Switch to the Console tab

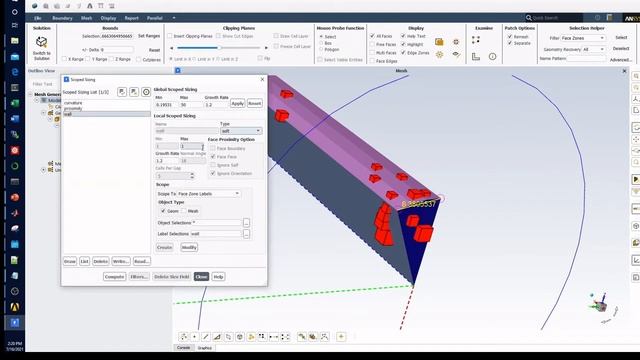(x=184, y=348)
